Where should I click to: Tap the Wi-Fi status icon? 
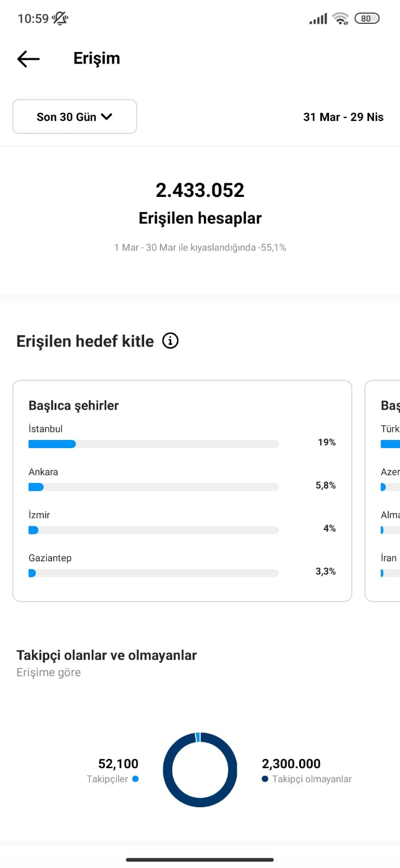[x=340, y=18]
